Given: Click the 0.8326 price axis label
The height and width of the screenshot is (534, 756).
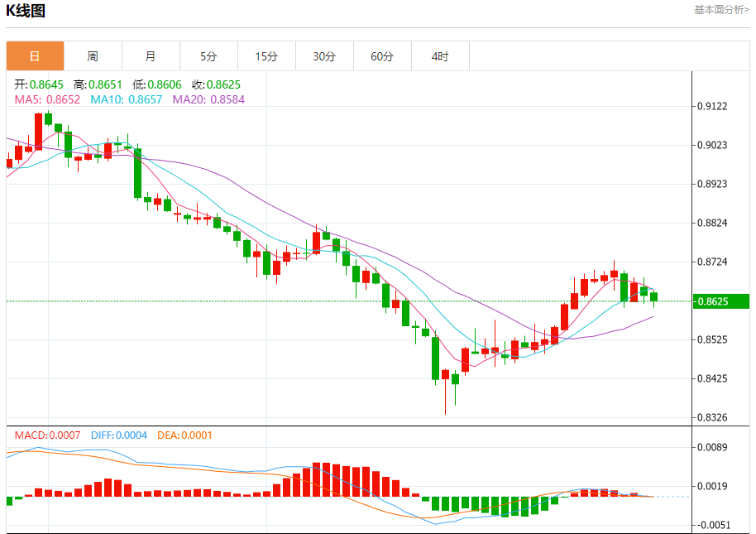Looking at the screenshot, I should point(712,417).
